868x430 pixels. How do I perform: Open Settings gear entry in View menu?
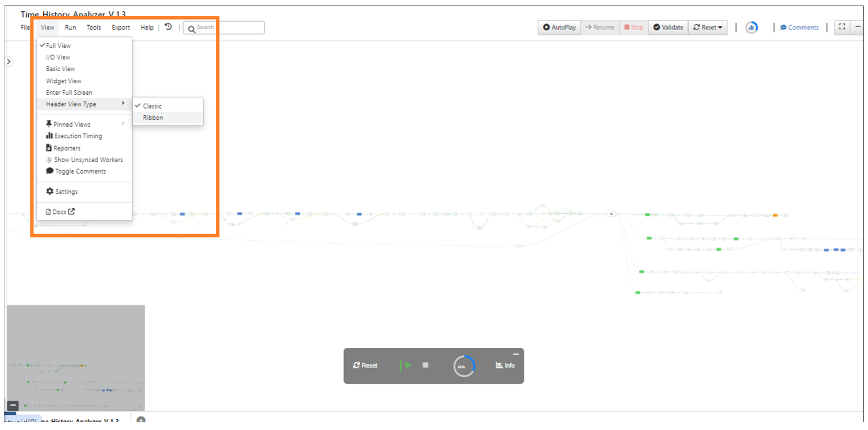point(66,192)
